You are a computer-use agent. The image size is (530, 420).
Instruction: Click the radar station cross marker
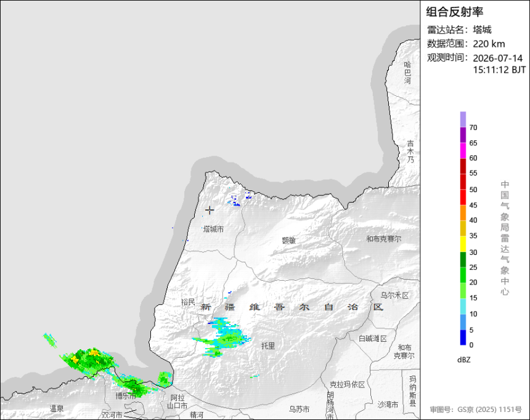coord(210,210)
